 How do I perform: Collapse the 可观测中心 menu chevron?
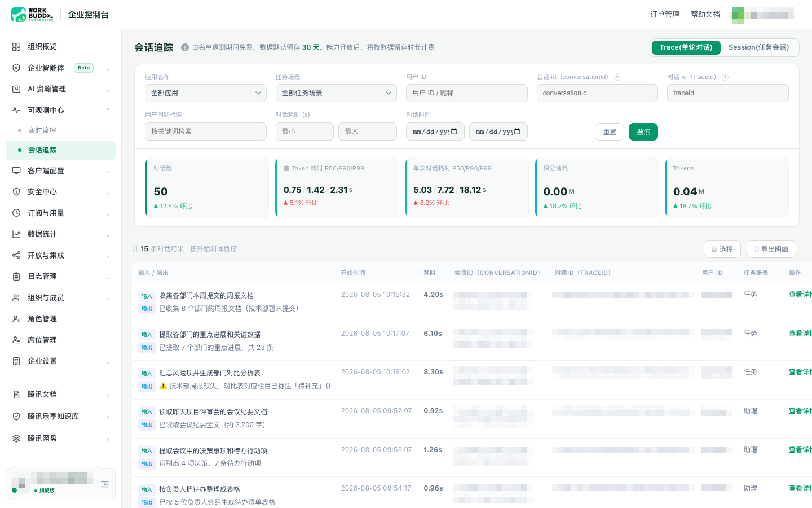[x=108, y=110]
